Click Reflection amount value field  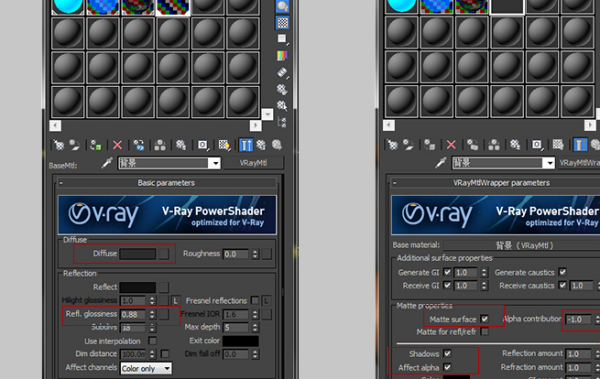579,354
